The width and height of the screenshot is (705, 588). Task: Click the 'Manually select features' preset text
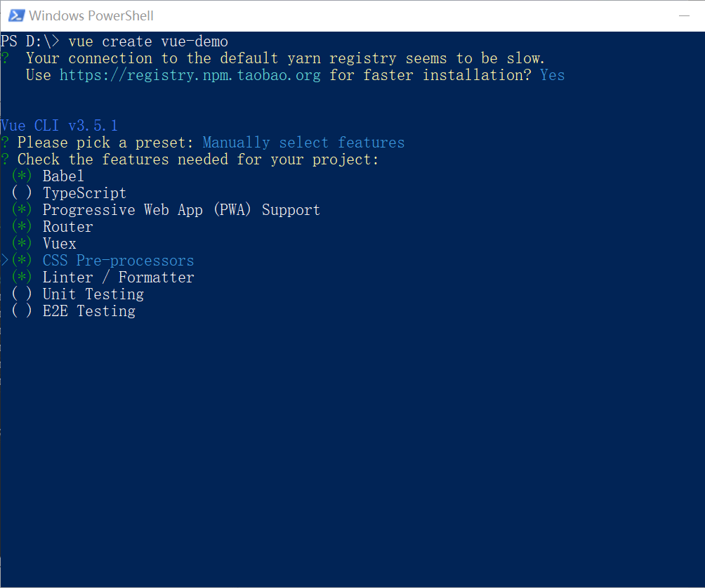(303, 143)
